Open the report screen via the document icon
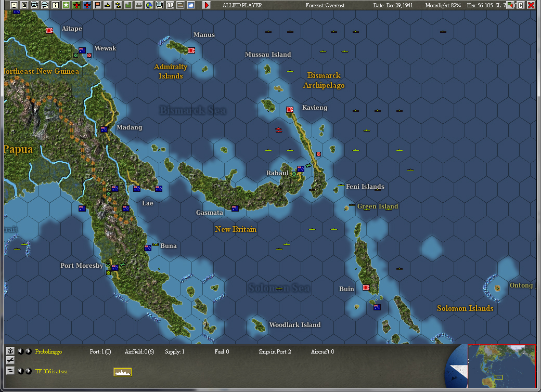Image resolution: width=541 pixels, height=392 pixels. coord(23,5)
